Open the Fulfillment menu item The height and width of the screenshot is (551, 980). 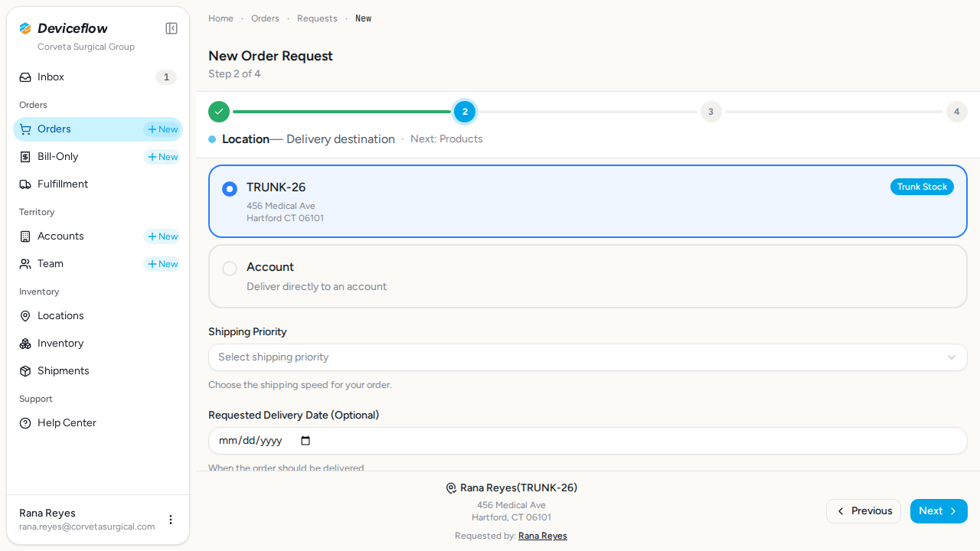[x=98, y=184]
